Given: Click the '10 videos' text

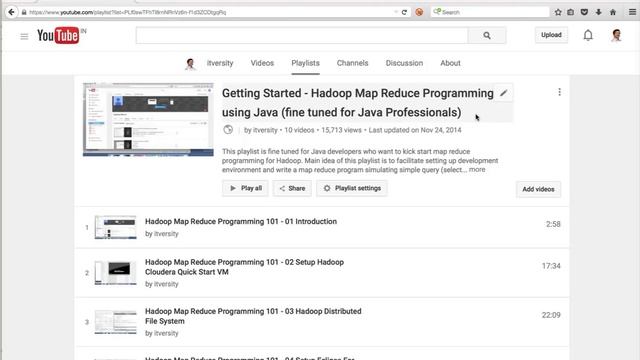Looking at the screenshot, I should pyautogui.click(x=299, y=130).
